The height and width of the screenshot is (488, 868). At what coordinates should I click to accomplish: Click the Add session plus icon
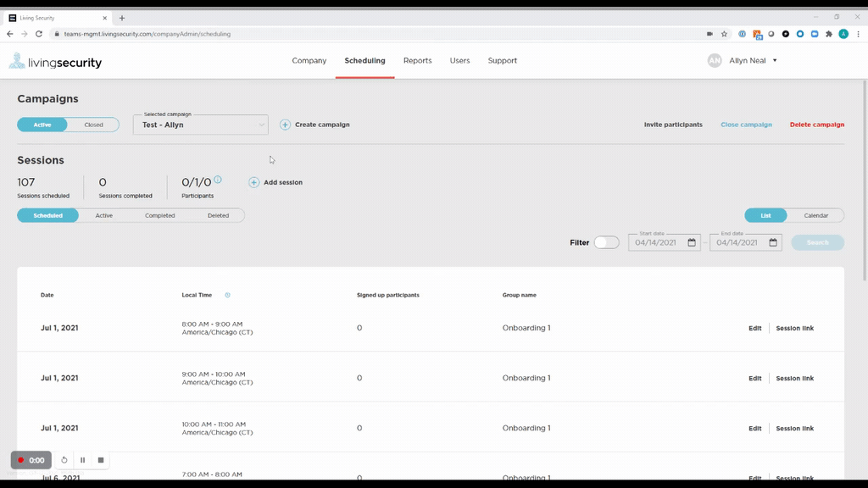(253, 182)
